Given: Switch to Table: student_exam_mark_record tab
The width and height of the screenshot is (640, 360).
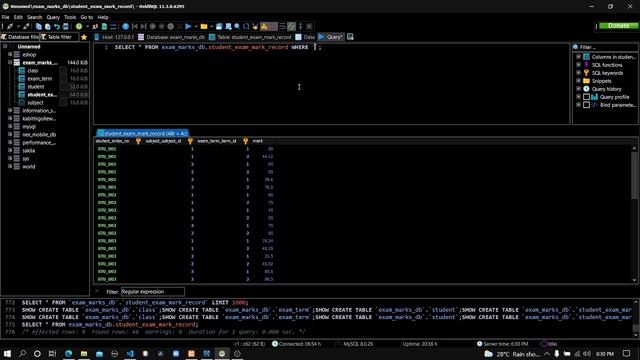Looking at the screenshot, I should point(250,37).
